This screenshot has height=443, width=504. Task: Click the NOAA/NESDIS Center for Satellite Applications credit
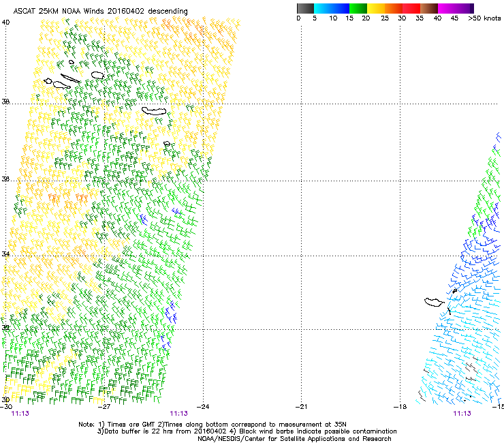click(294, 439)
